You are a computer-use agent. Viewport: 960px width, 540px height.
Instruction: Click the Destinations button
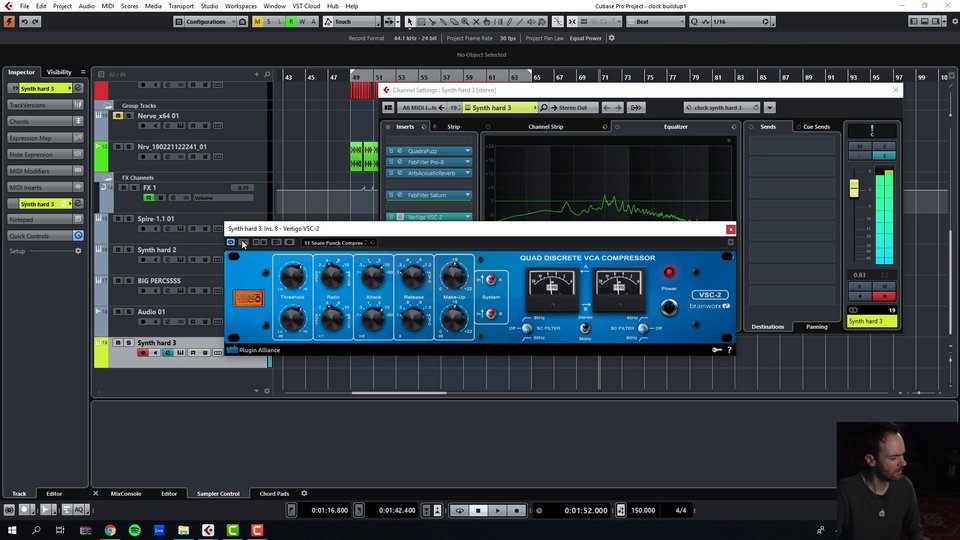(768, 327)
